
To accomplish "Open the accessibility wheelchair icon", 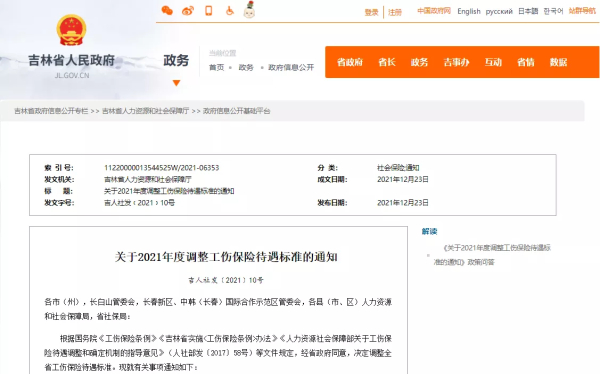I will (230, 11).
